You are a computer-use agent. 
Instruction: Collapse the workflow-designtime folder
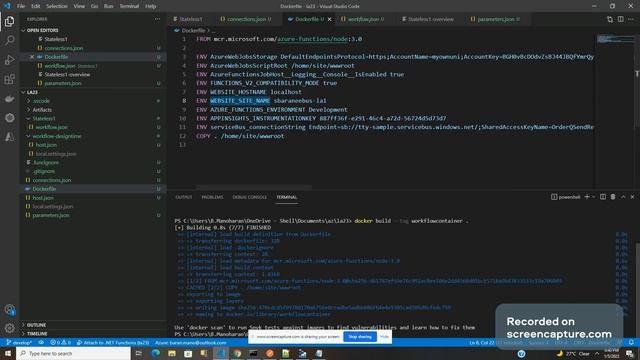click(57, 136)
